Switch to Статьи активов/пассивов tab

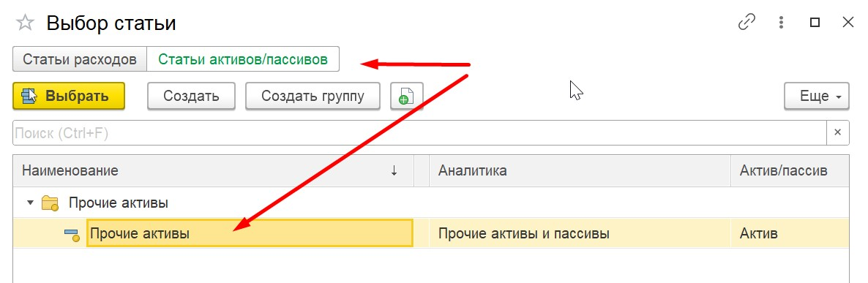[x=243, y=59]
